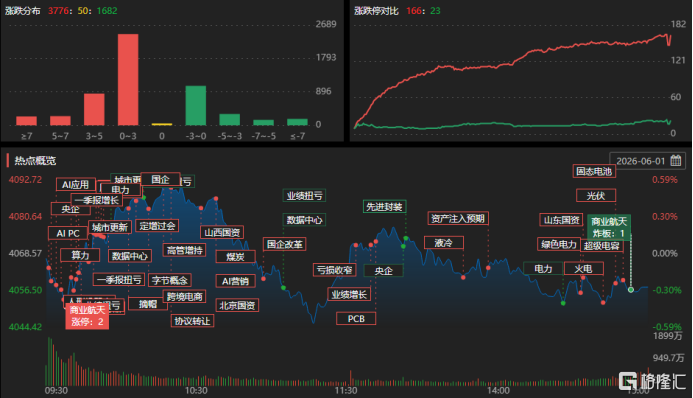Screen dimensions: 693x398
Task: Click the red 3~5 distribution bar
Action: pyautogui.click(x=94, y=110)
